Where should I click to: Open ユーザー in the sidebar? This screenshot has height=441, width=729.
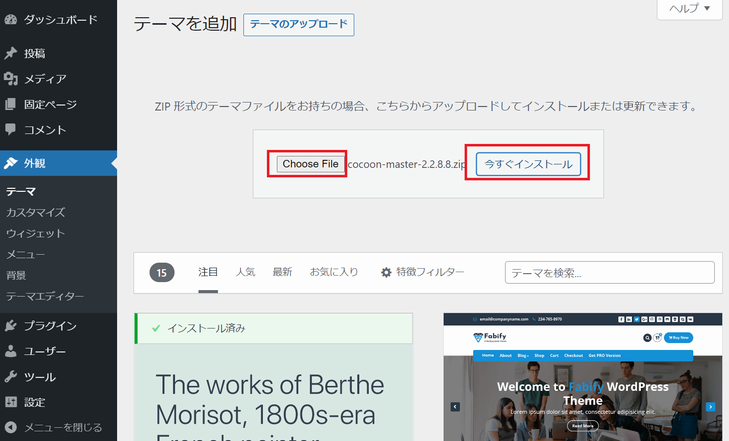click(x=59, y=351)
